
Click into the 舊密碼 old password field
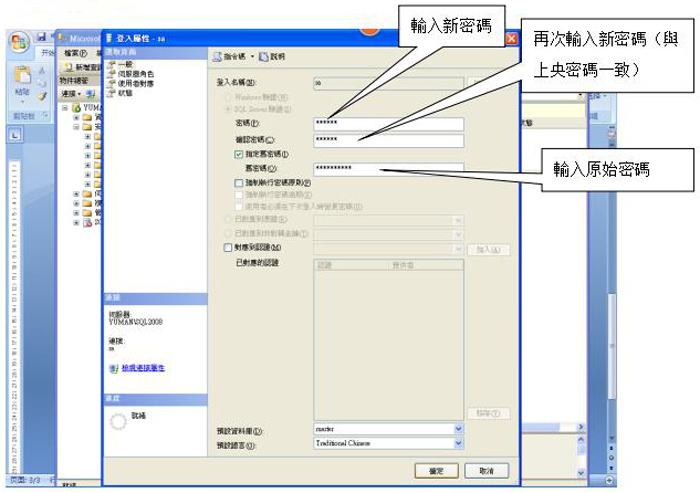pos(388,168)
